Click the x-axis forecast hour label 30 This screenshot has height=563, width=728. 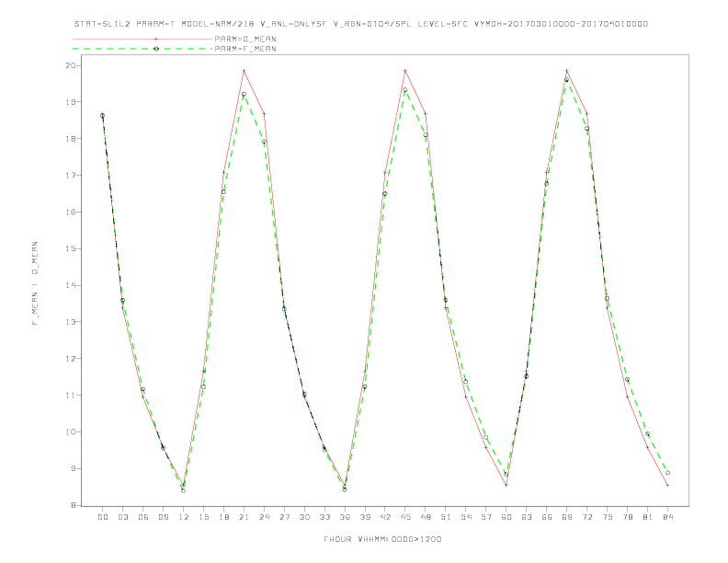pyautogui.click(x=304, y=517)
